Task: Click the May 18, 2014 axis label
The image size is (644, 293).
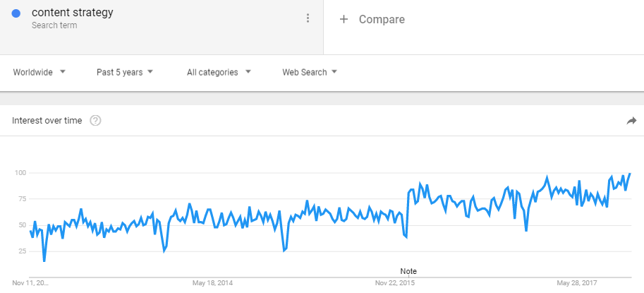Action: click(x=212, y=283)
